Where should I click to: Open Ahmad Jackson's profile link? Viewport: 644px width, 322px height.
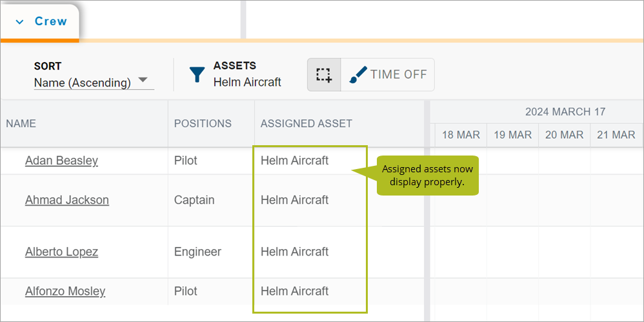[67, 200]
